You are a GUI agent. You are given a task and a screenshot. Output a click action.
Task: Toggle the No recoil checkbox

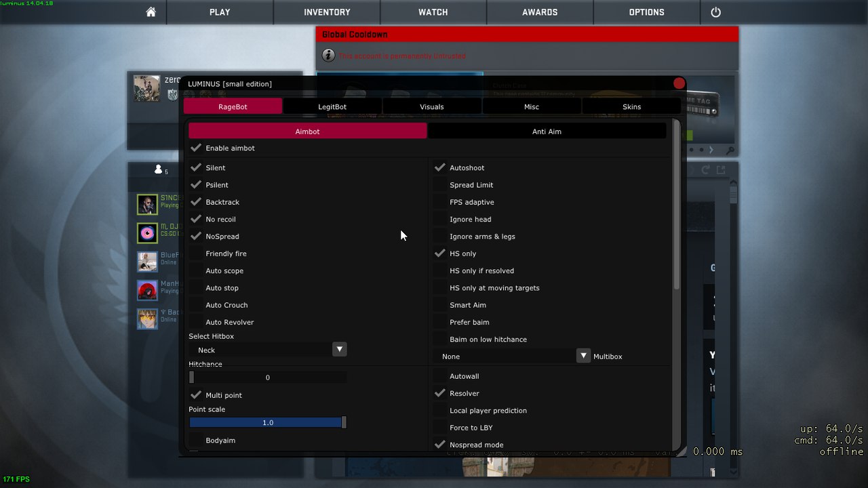click(196, 219)
